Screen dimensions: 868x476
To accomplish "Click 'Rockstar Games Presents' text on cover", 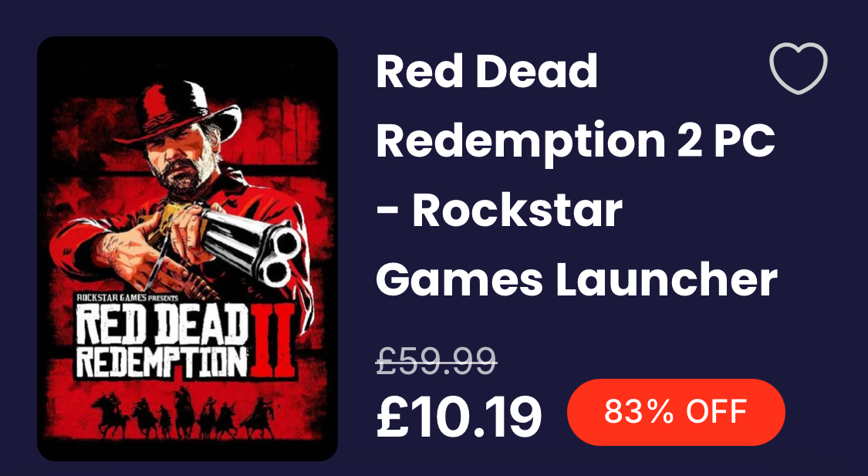I will click(127, 298).
